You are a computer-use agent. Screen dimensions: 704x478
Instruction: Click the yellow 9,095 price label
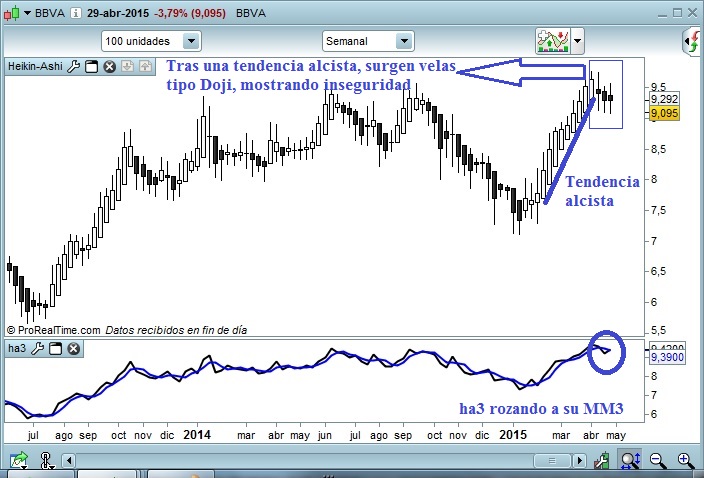(664, 113)
